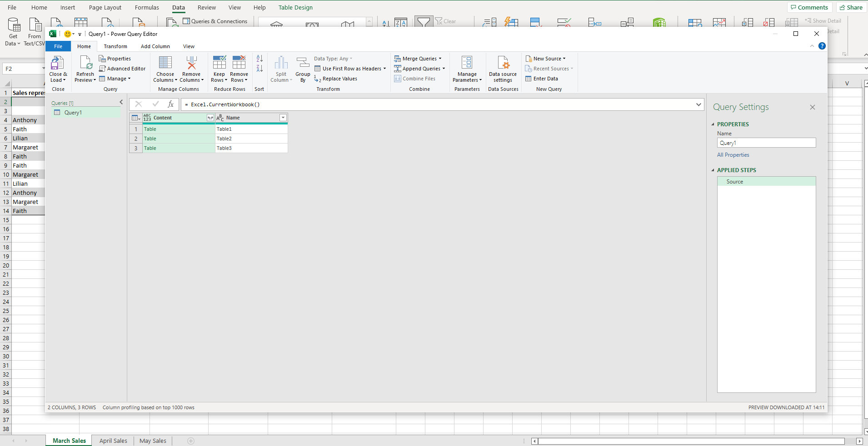868x446 pixels.
Task: Switch to the Transform ribbon tab
Action: [x=115, y=46]
